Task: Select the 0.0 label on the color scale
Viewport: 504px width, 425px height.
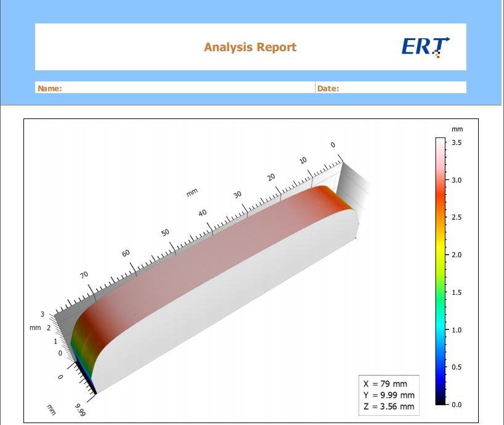Action: (x=457, y=405)
